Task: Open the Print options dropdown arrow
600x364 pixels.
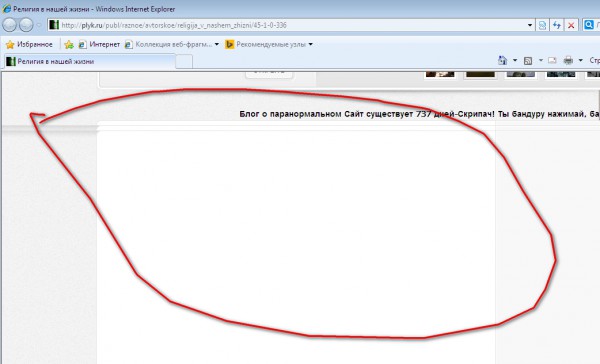Action: (580, 60)
